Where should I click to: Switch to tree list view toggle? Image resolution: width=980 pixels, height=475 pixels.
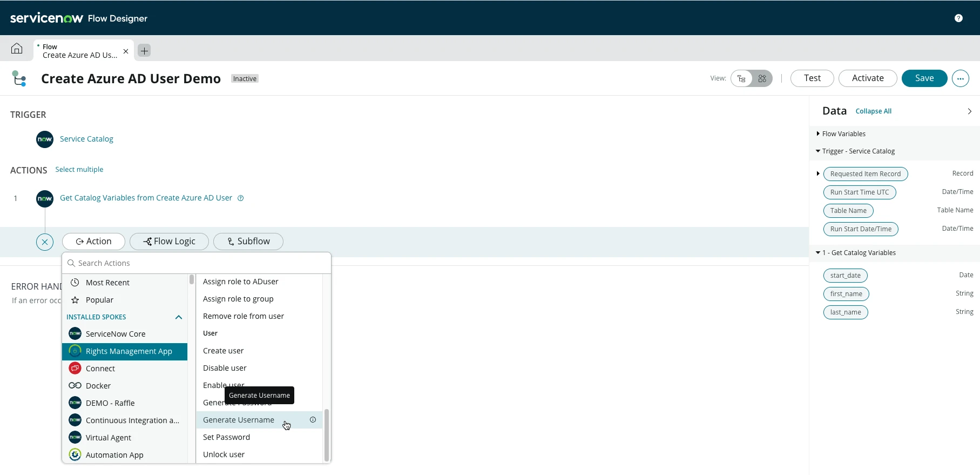pos(741,79)
